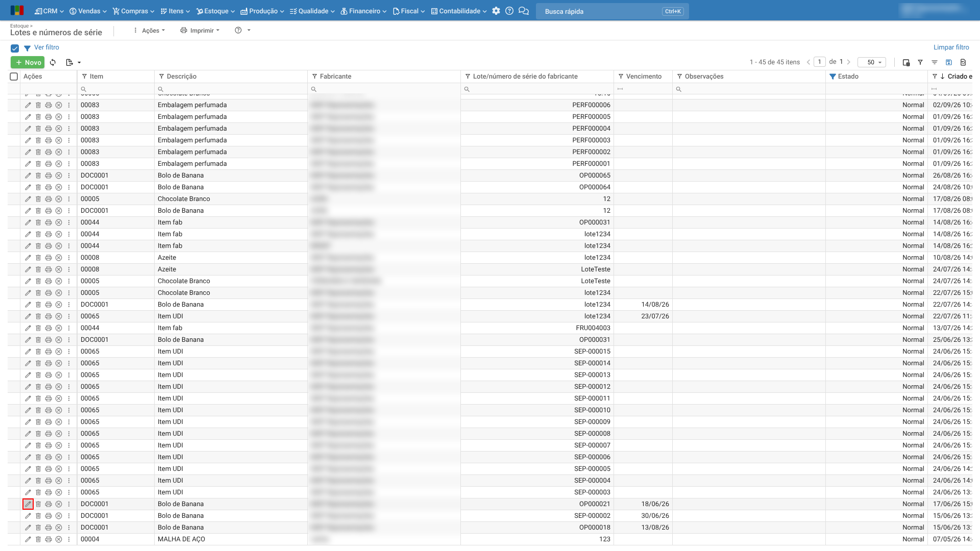Open the grid sorting options icon
Viewport: 980px width, 551px height.
point(935,62)
